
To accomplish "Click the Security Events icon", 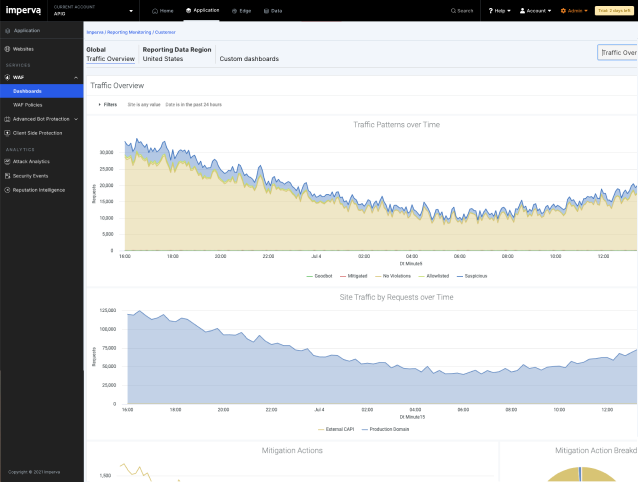I will [x=7, y=175].
